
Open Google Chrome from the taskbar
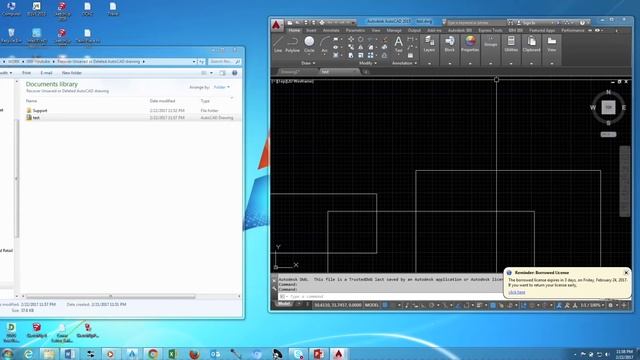coord(153,354)
